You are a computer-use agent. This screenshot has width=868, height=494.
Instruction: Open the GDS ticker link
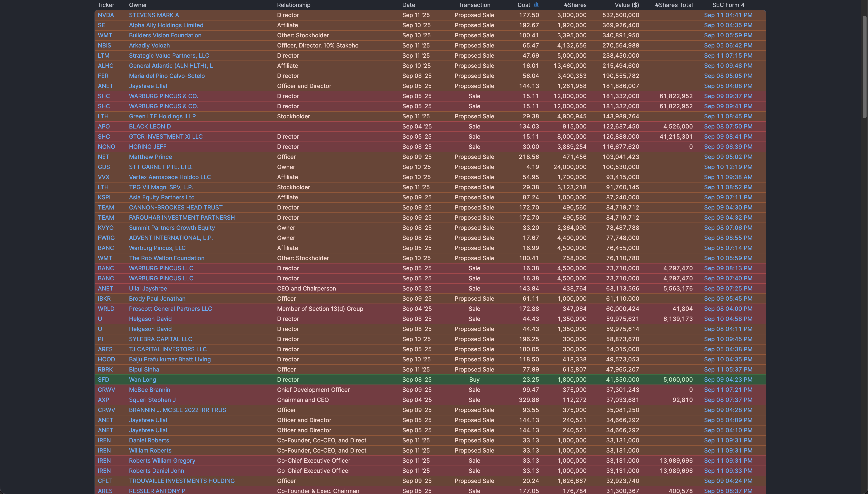tap(104, 167)
